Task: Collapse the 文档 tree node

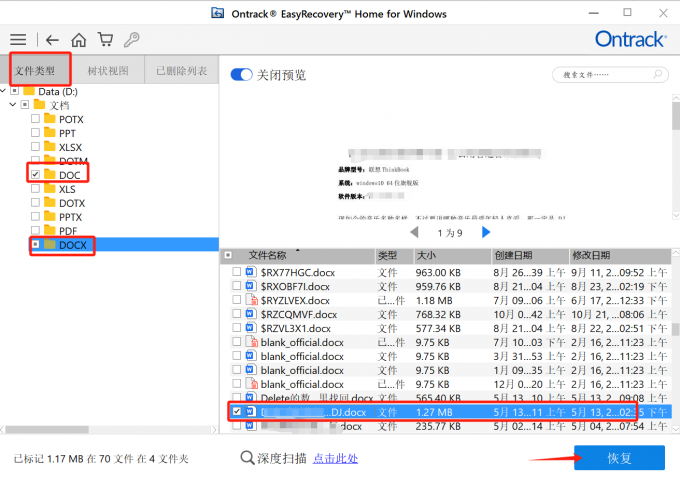Action: [13, 104]
